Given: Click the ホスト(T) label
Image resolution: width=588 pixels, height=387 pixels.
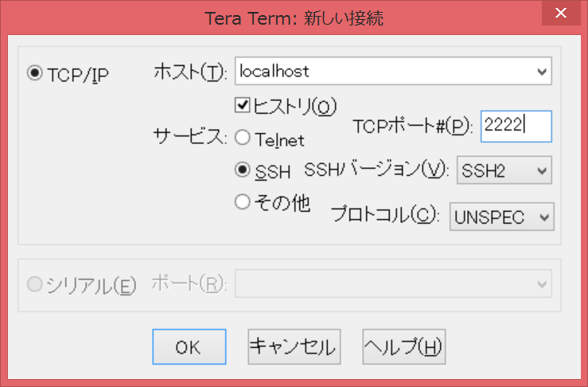Looking at the screenshot, I should pyautogui.click(x=190, y=72).
